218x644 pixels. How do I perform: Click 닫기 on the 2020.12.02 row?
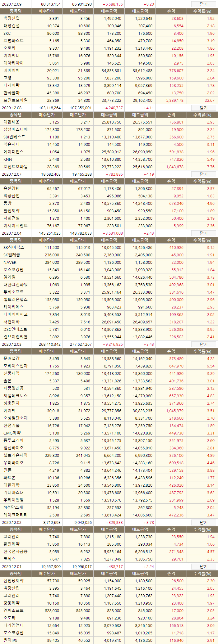[x=203, y=523]
